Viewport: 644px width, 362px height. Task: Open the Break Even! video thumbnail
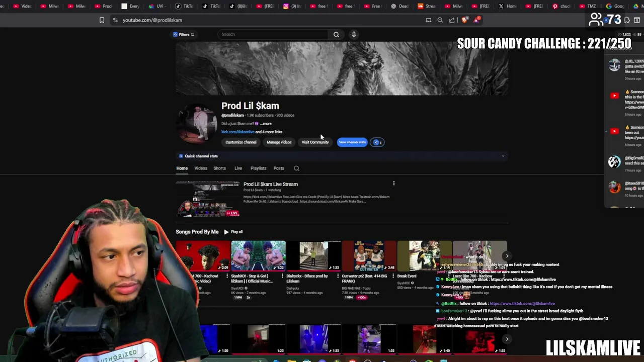pos(424,256)
